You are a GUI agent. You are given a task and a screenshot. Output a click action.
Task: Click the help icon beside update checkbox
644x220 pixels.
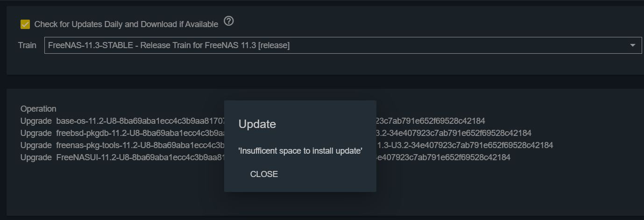228,21
